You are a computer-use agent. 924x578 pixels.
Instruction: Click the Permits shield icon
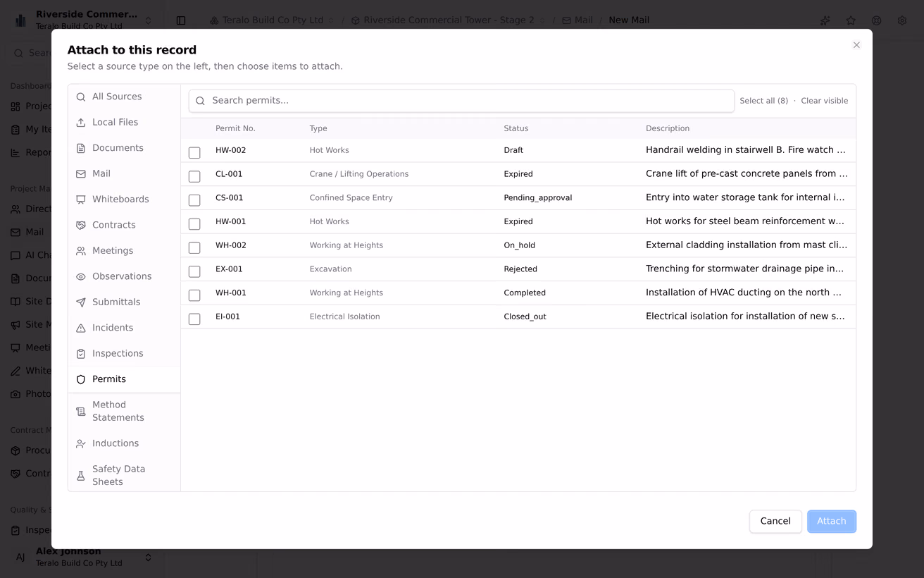pos(81,380)
